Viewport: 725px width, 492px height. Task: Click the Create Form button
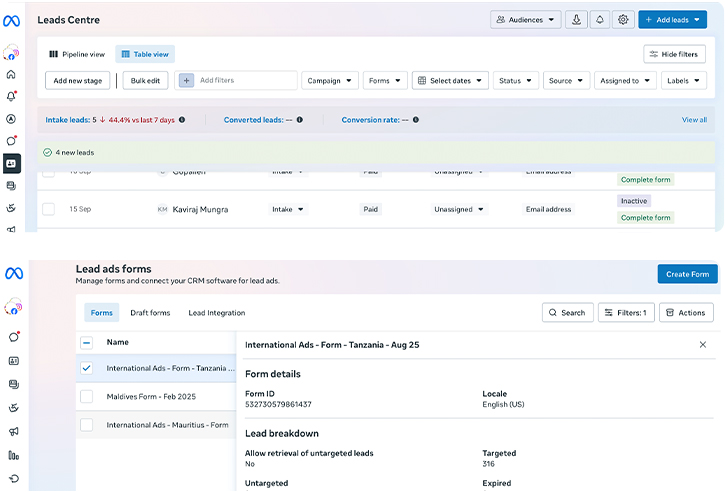pos(687,274)
